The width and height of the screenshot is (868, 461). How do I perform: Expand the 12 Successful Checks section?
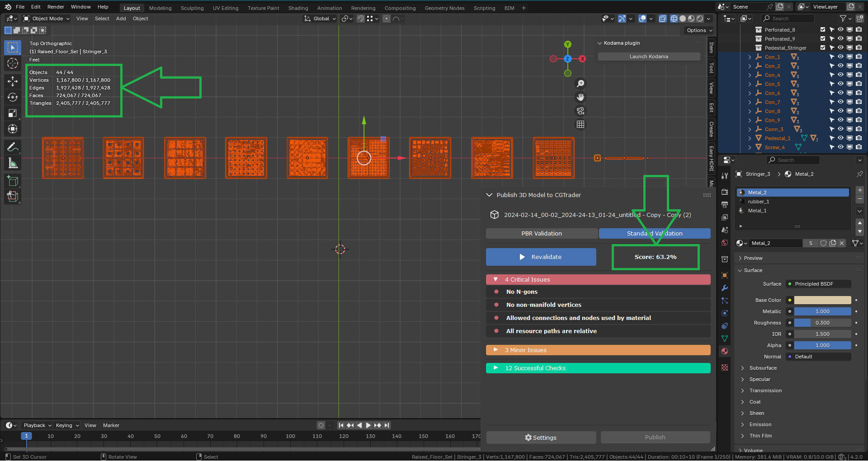pyautogui.click(x=598, y=368)
